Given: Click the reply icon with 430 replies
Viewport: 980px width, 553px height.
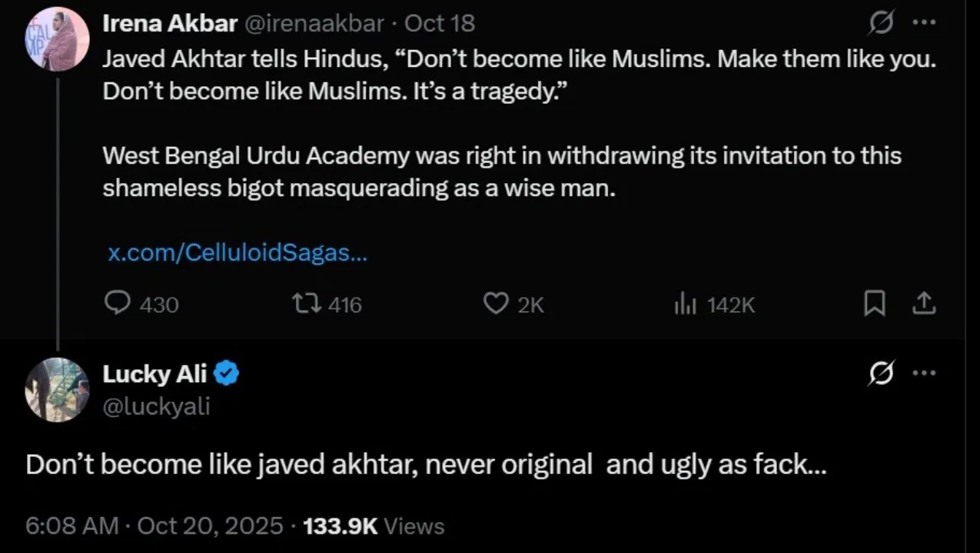Looking at the screenshot, I should pos(118,305).
